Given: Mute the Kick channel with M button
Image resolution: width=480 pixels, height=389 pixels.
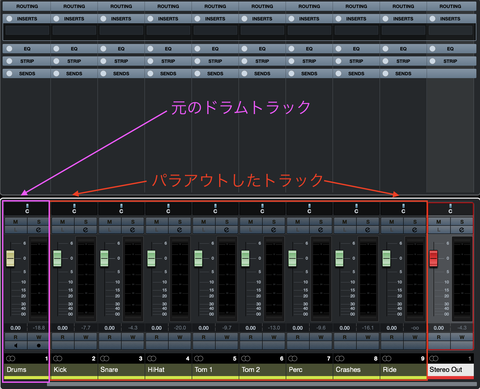Looking at the screenshot, I should click(63, 222).
